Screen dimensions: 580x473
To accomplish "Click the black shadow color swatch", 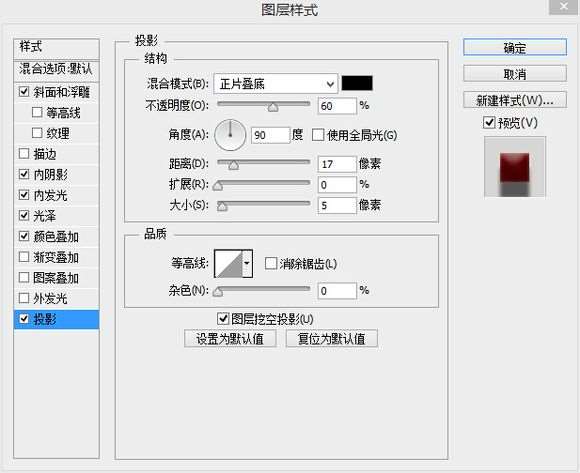I will pyautogui.click(x=357, y=83).
